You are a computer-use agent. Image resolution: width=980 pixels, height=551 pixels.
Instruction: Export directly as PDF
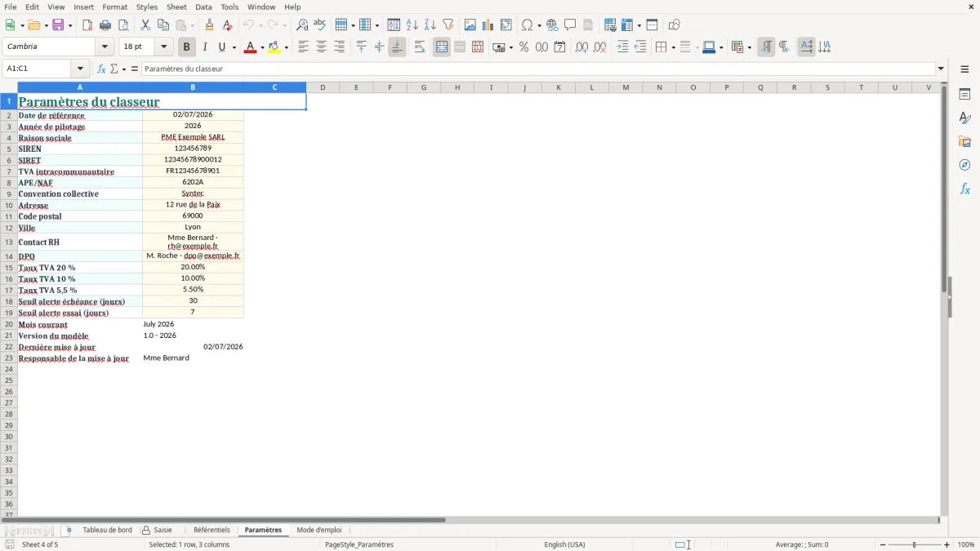[87, 24]
